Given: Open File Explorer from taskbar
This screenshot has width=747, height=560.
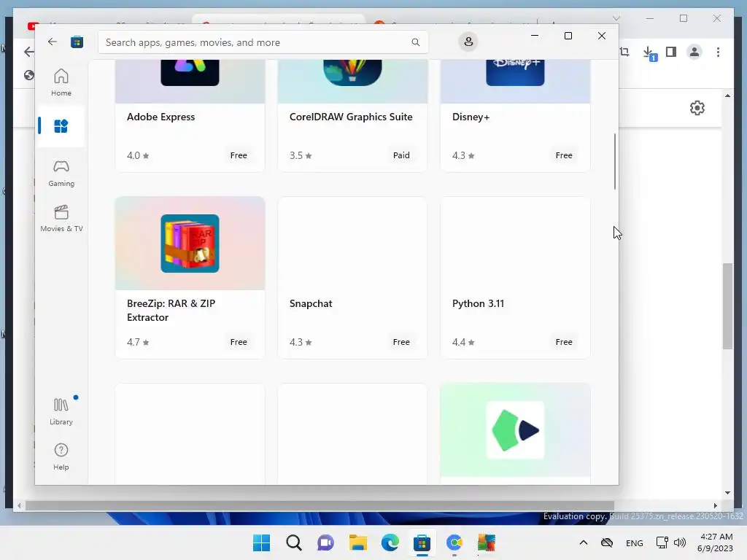Looking at the screenshot, I should pos(357,542).
